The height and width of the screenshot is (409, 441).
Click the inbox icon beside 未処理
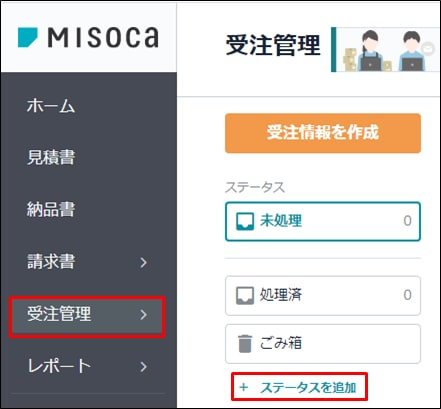coord(245,222)
